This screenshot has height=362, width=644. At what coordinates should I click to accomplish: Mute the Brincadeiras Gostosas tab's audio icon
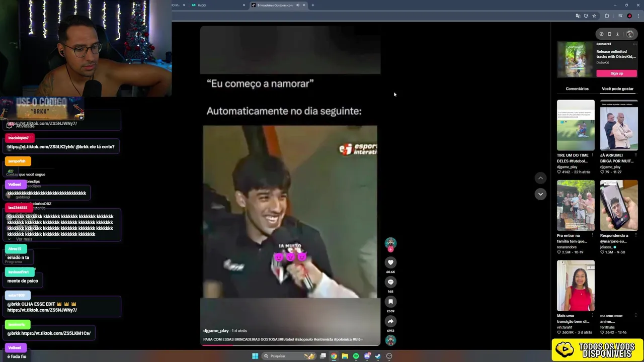[x=297, y=5]
